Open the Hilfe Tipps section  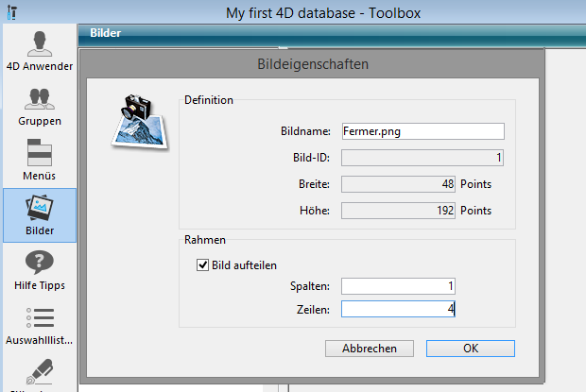coord(40,270)
